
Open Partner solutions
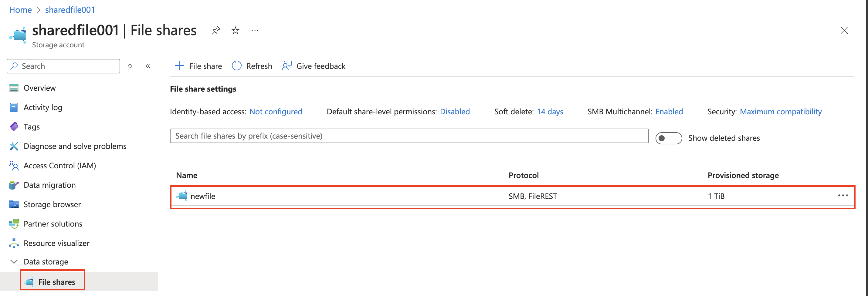pos(53,224)
